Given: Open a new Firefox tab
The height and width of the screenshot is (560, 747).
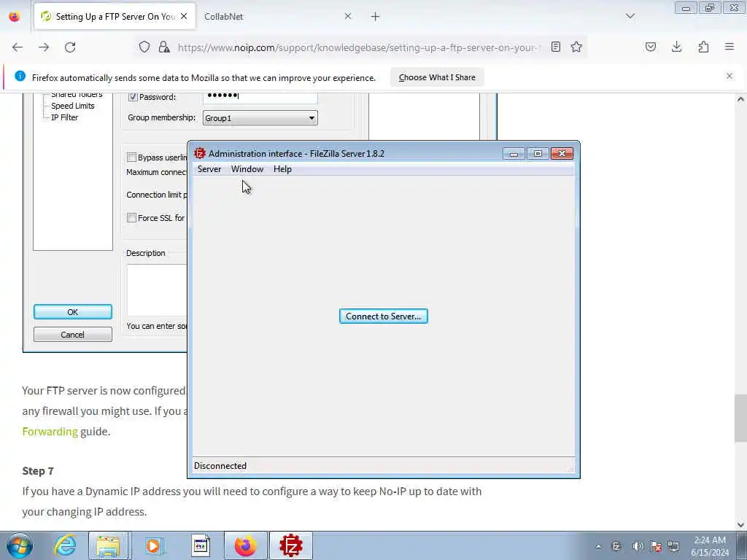Looking at the screenshot, I should point(375,17).
